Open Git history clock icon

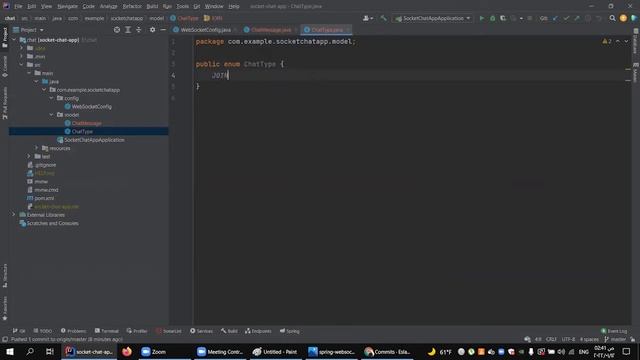(x=588, y=18)
